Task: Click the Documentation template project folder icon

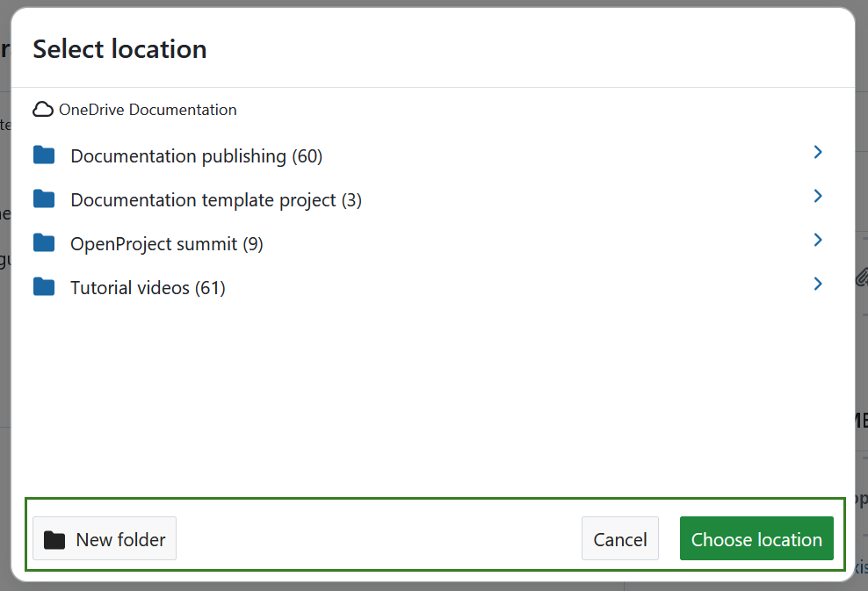Action: [x=44, y=198]
